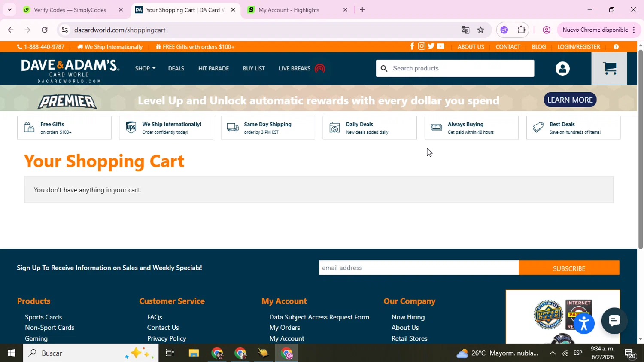Expand the SHOP dropdown menu
Screen dimensions: 644x362
(145, 68)
